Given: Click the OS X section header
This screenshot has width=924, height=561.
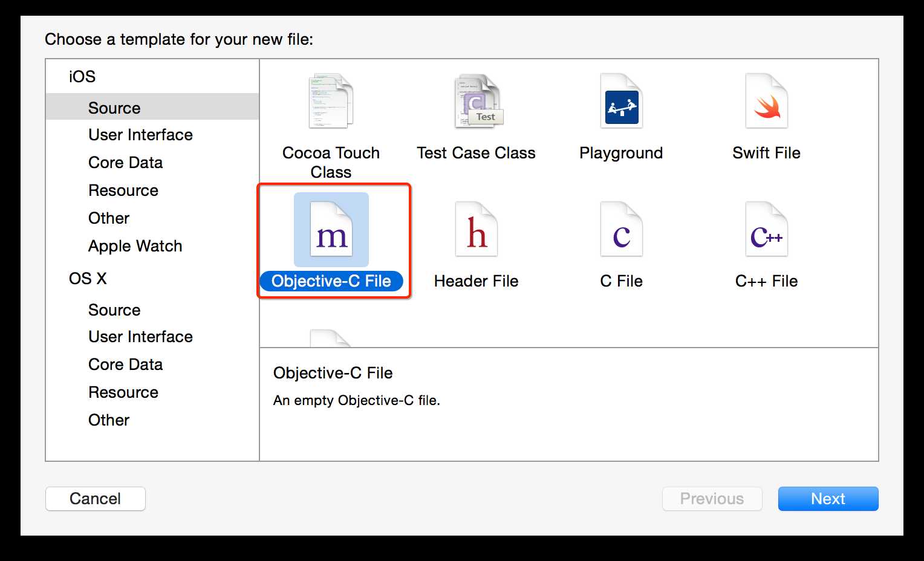Looking at the screenshot, I should click(88, 279).
